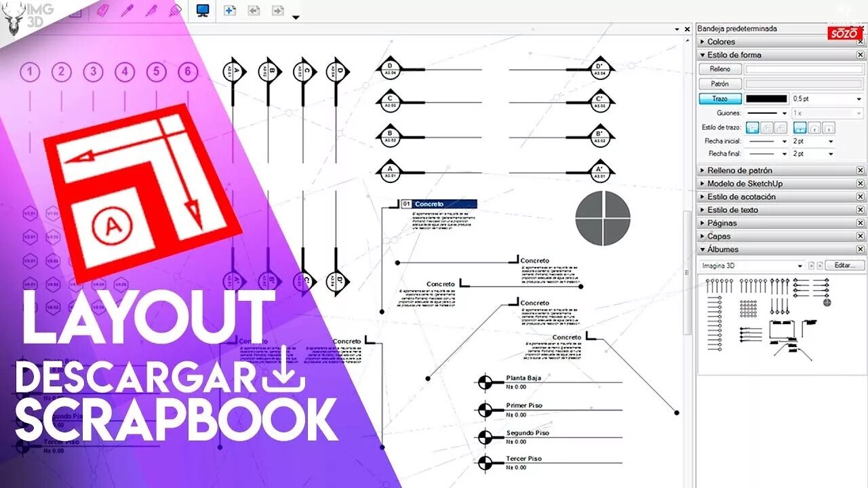This screenshot has width=868, height=488.
Task: Go to next page toolbar icon
Action: pos(277,11)
